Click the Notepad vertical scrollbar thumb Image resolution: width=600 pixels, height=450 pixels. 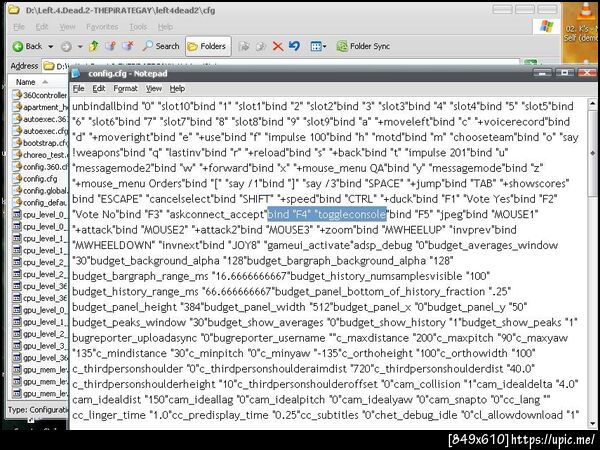click(x=592, y=153)
